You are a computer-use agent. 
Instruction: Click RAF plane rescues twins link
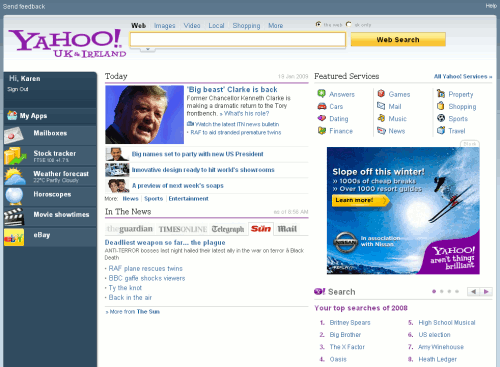pos(146,268)
